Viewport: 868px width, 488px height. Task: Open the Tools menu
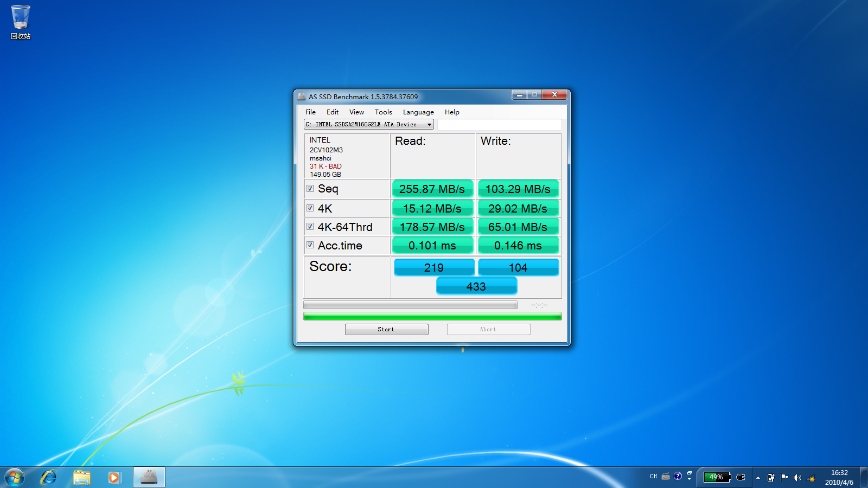[383, 112]
